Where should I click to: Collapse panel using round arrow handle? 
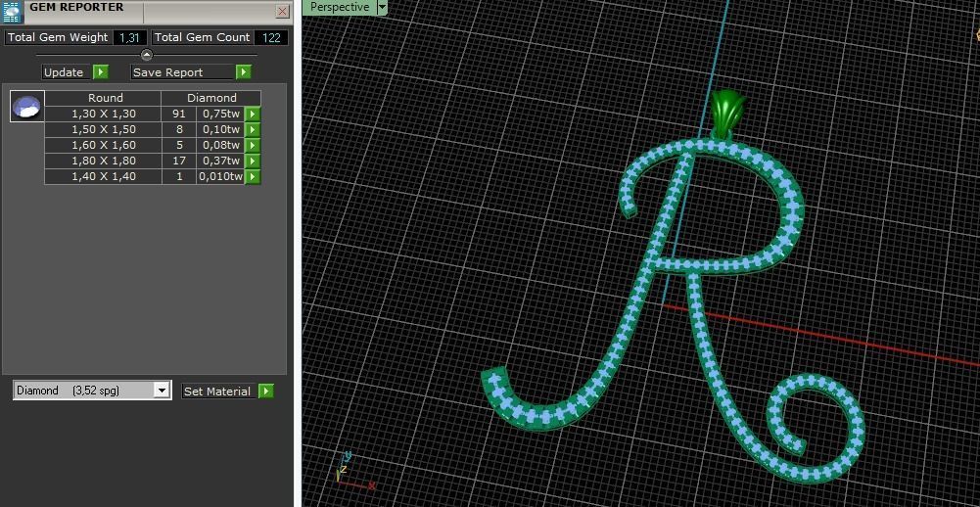point(146,55)
